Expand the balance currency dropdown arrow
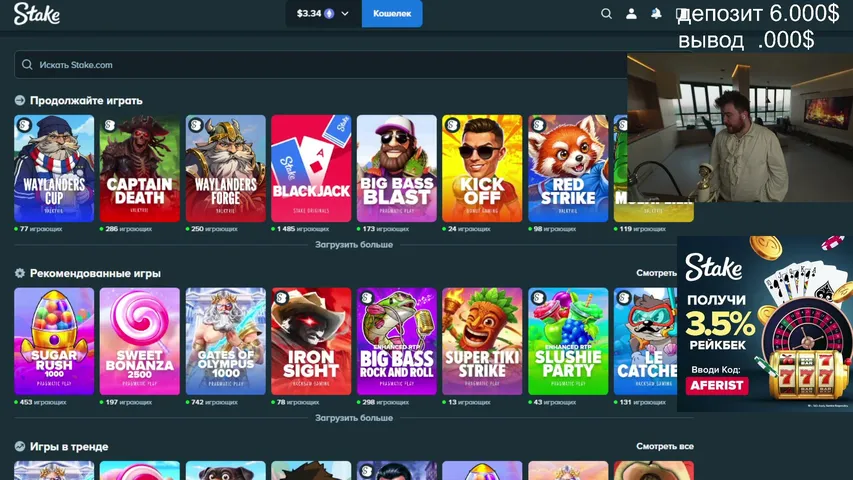 (x=345, y=14)
